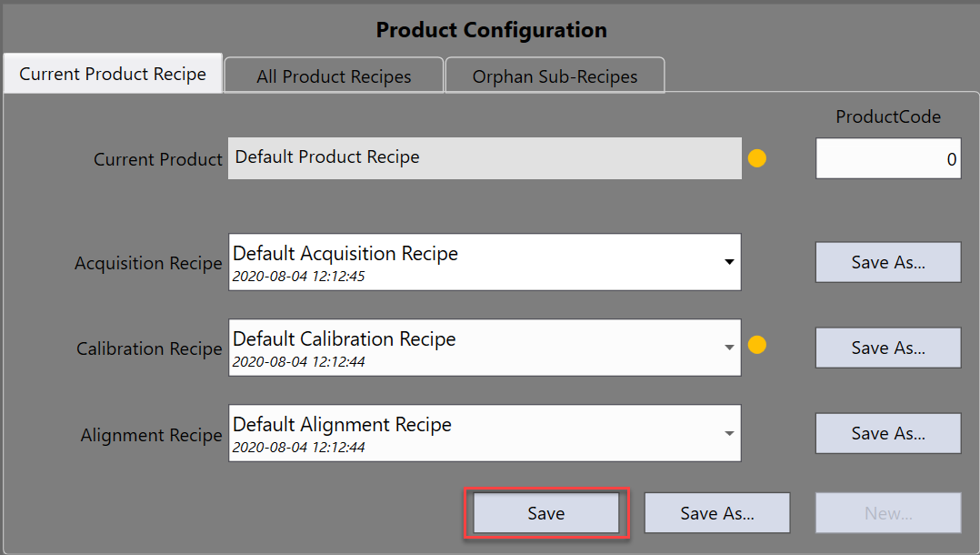
Task: Select the Current Product Recipe tab
Action: pos(113,74)
